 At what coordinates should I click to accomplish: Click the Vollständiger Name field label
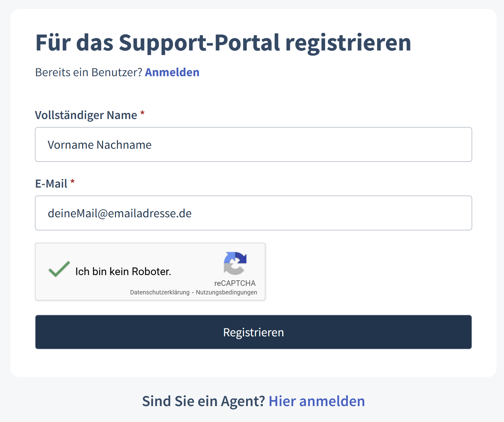(x=86, y=115)
